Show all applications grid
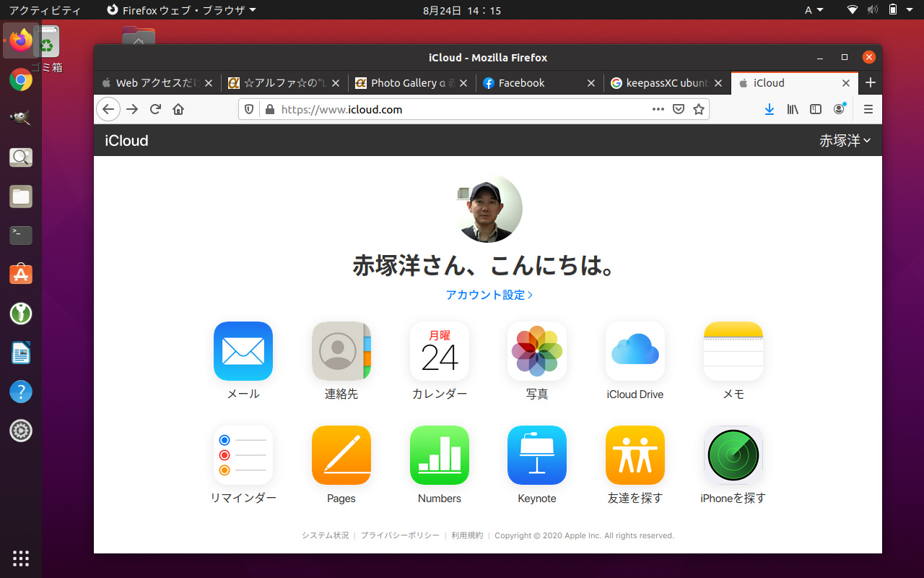The height and width of the screenshot is (578, 924). (x=21, y=557)
